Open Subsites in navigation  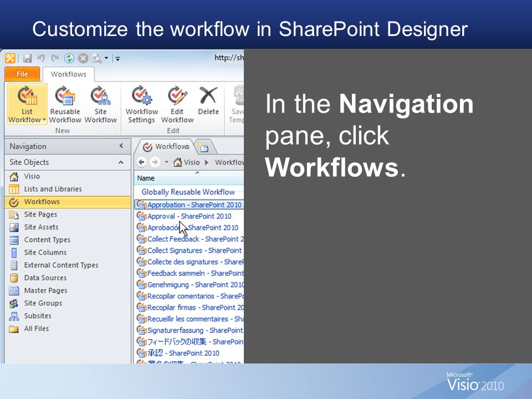click(x=68, y=316)
